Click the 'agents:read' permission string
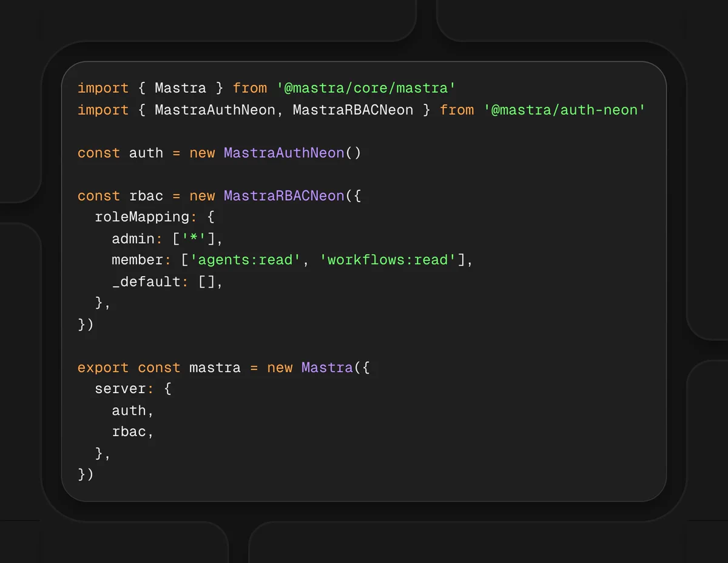Viewport: 728px width, 563px height. [x=246, y=260]
